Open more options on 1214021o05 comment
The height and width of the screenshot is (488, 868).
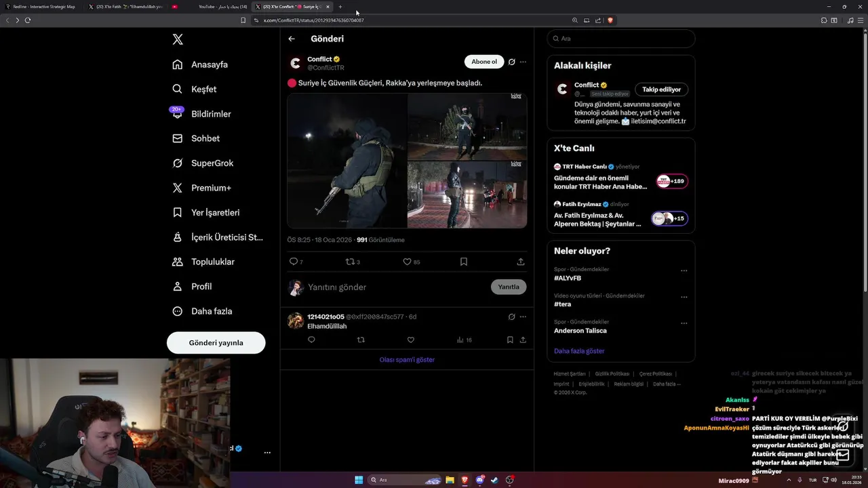(523, 317)
